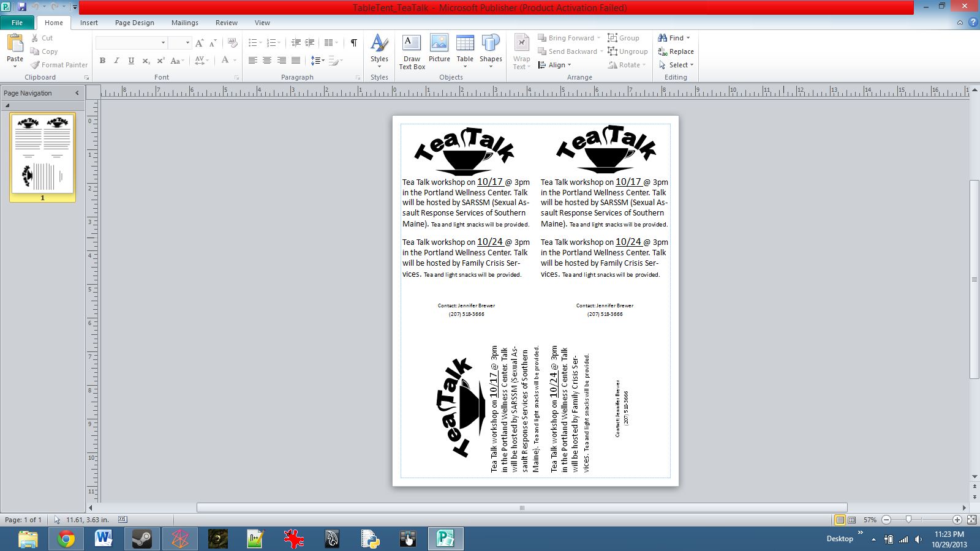
Task: Click the Wrap Text button
Action: click(x=522, y=51)
